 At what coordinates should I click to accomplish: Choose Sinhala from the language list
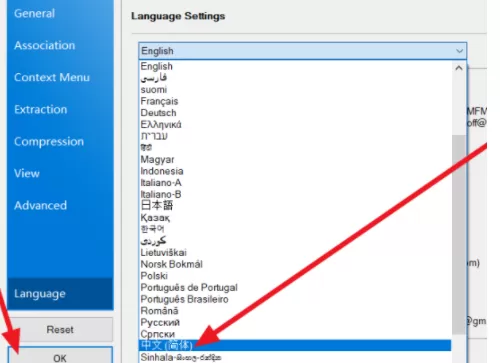coord(295,357)
